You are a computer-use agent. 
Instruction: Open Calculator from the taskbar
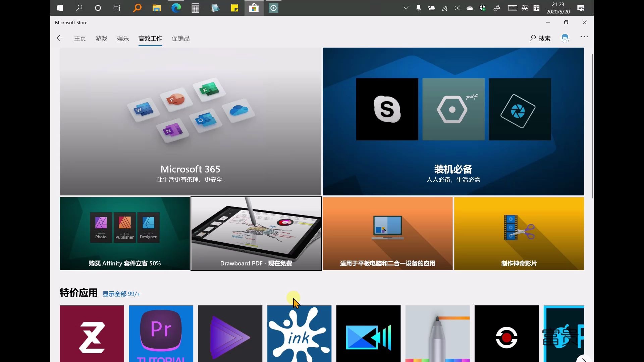196,8
